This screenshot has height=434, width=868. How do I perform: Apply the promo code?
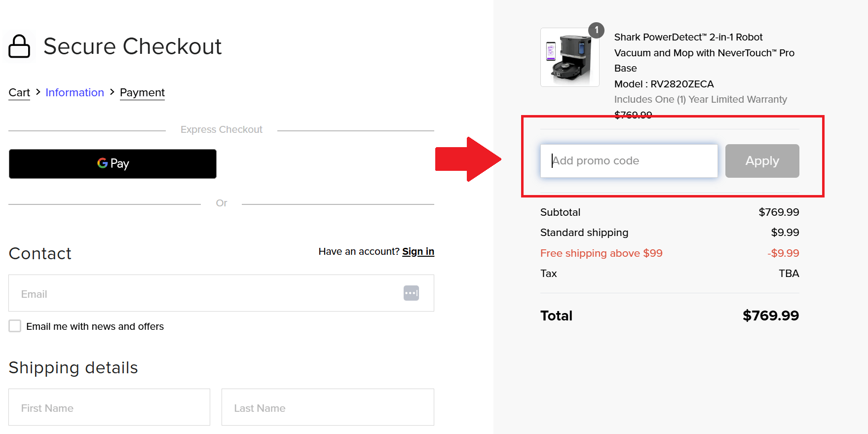[x=762, y=161]
